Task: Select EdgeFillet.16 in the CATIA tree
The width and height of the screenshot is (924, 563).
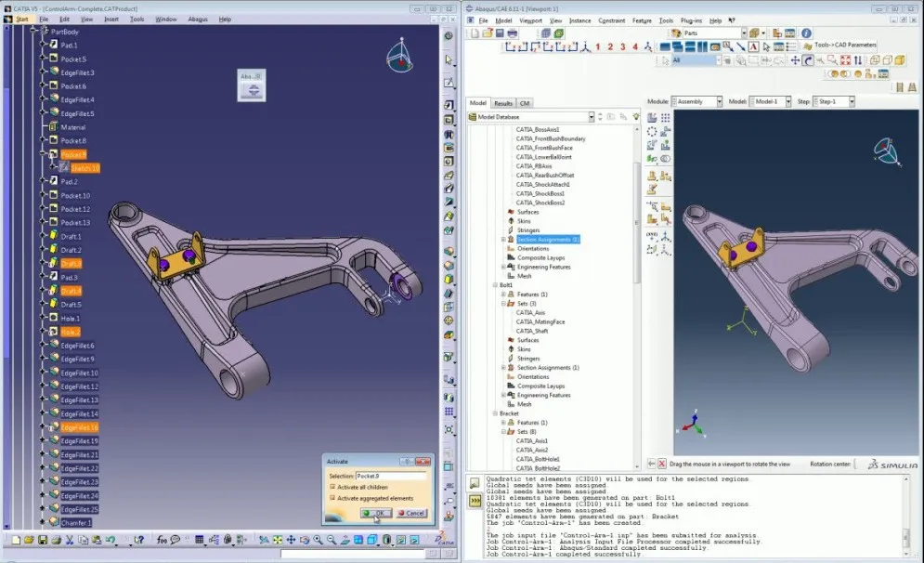Action: (80, 427)
